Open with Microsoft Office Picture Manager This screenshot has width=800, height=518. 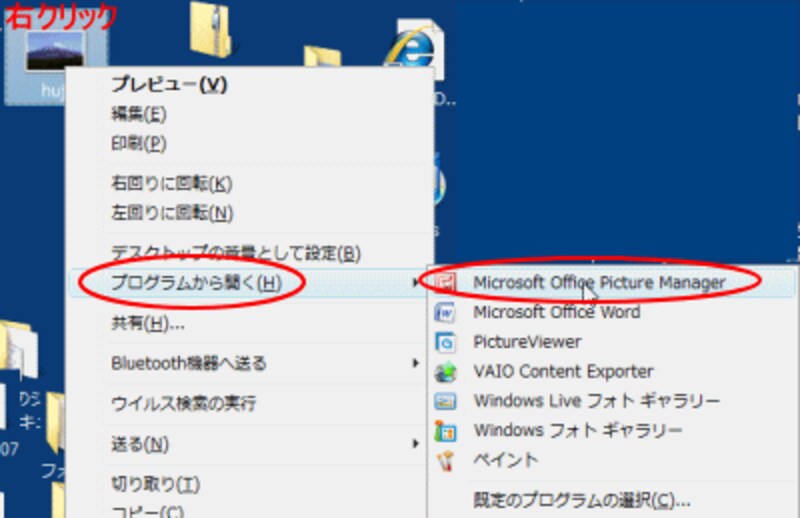pyautogui.click(x=599, y=282)
